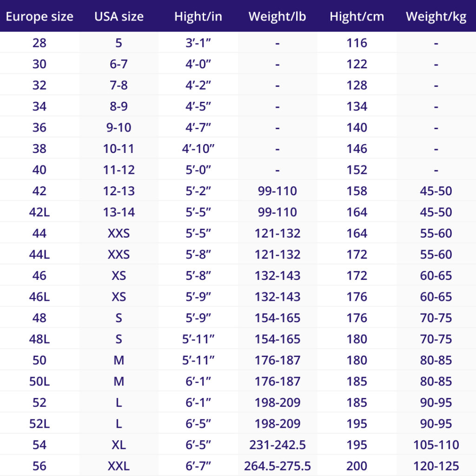Select USA size XXL cell
This screenshot has width=476, height=476.
pos(119,466)
